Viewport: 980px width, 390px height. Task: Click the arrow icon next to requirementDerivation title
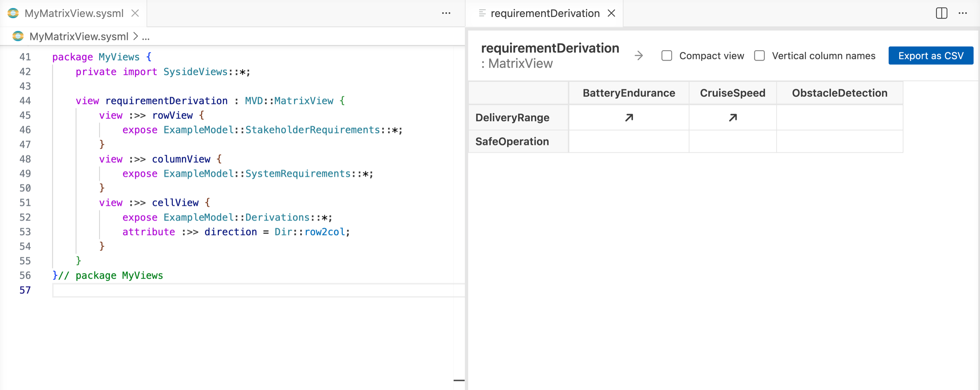point(638,55)
